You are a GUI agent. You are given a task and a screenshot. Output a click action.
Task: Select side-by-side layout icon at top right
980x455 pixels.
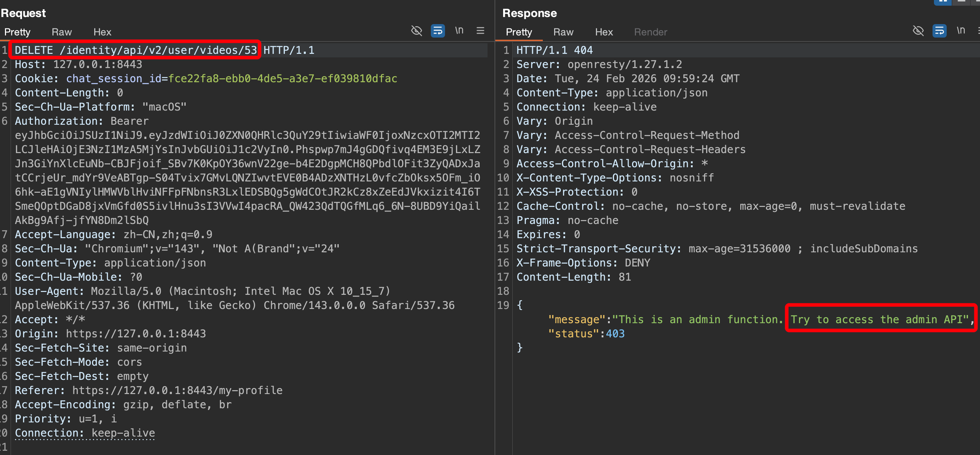point(942,2)
